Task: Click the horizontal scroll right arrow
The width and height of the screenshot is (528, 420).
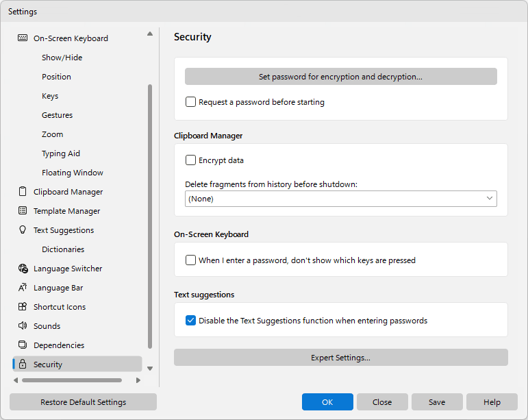Action: tap(138, 380)
